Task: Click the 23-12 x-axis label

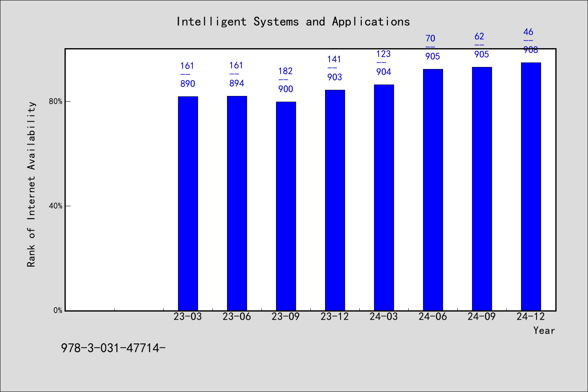Action: click(335, 316)
